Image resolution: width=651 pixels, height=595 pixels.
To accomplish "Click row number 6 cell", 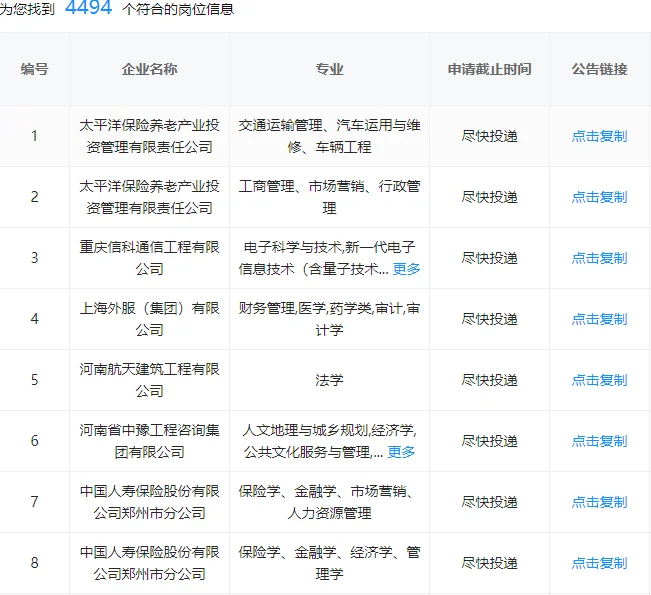I will click(34, 441).
